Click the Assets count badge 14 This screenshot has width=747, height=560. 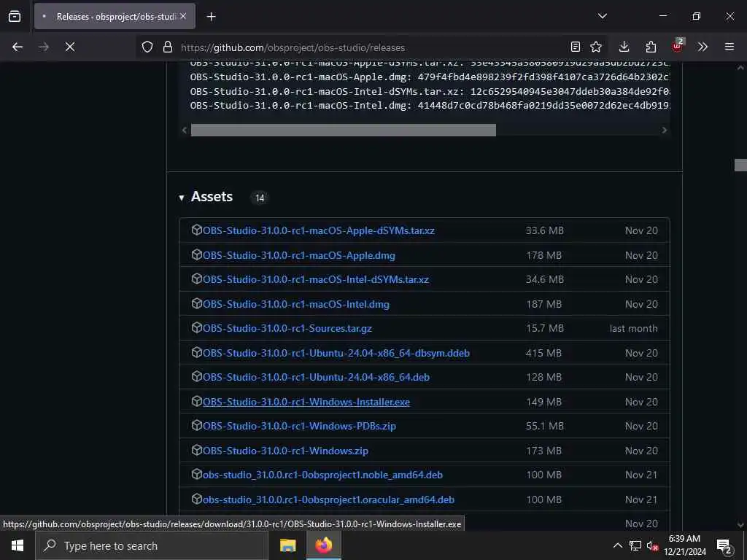(x=260, y=198)
